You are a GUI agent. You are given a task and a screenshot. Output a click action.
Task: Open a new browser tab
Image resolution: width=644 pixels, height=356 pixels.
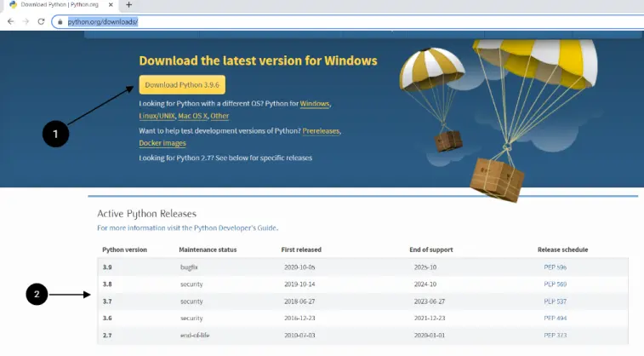(x=129, y=5)
